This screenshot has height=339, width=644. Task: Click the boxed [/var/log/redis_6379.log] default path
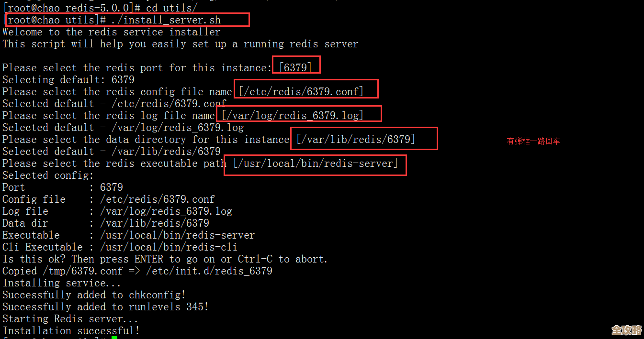(x=293, y=115)
